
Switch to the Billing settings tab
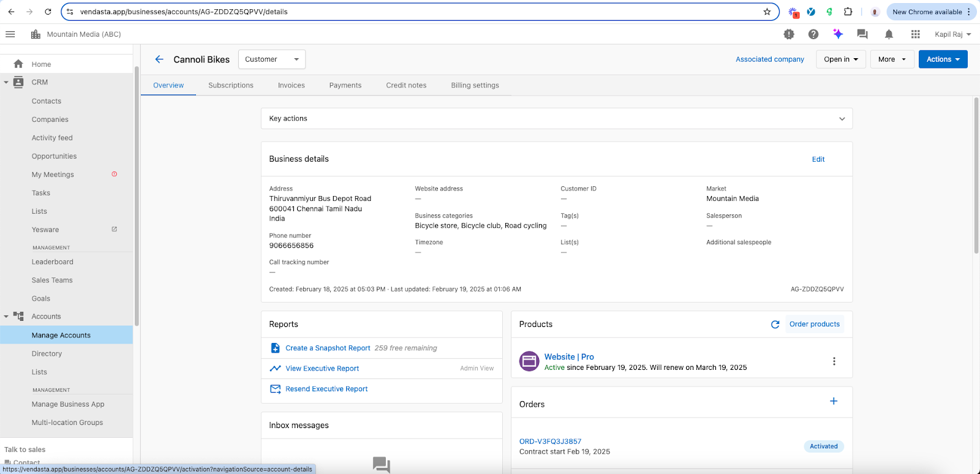click(x=475, y=85)
